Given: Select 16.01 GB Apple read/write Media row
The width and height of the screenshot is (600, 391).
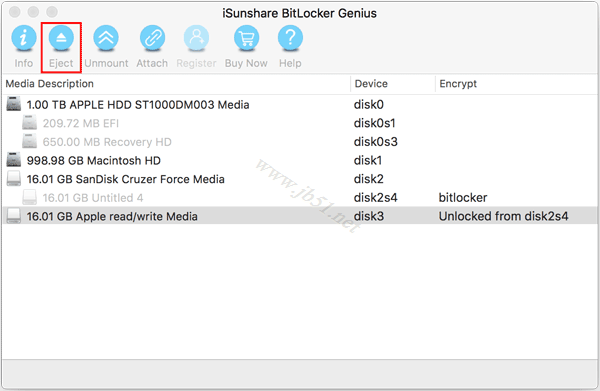Looking at the screenshot, I should (300, 216).
